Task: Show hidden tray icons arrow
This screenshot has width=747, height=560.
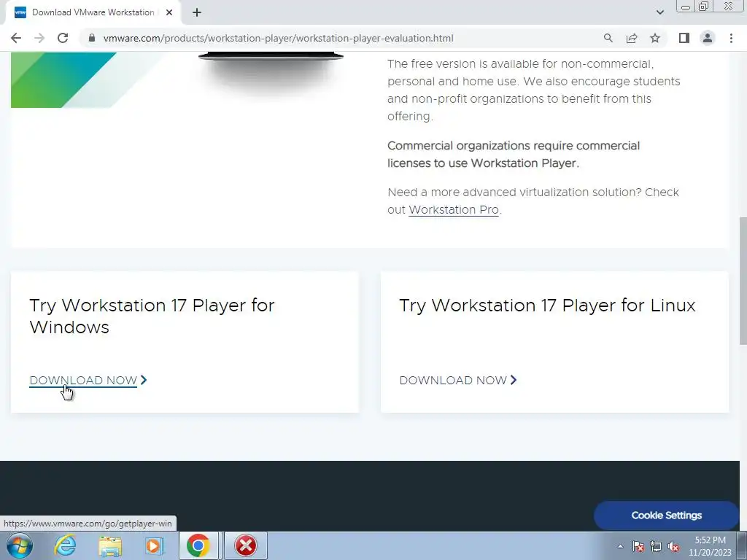Action: click(620, 546)
